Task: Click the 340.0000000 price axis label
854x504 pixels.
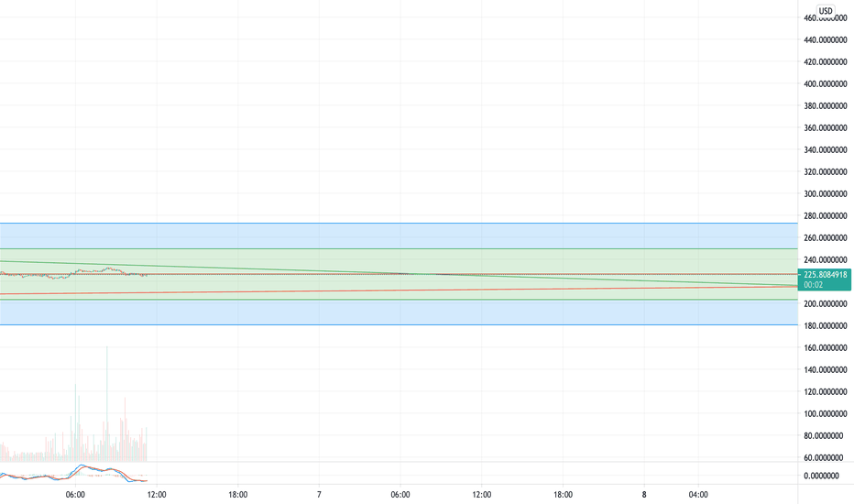Action: coord(826,150)
